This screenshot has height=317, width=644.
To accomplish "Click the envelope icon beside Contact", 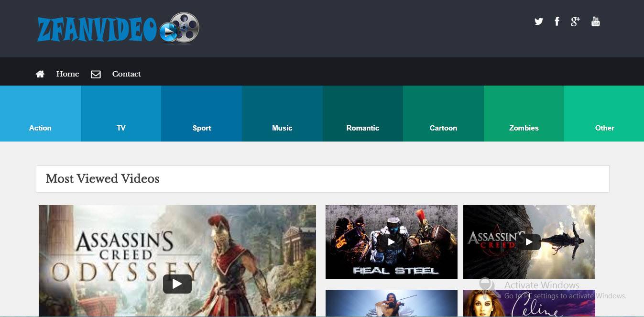I will click(x=96, y=74).
